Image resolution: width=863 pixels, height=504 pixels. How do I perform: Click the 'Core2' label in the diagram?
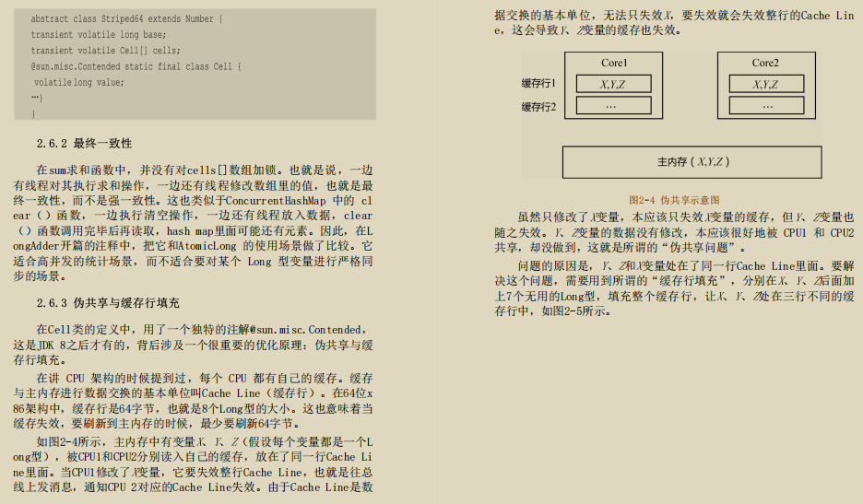click(765, 63)
